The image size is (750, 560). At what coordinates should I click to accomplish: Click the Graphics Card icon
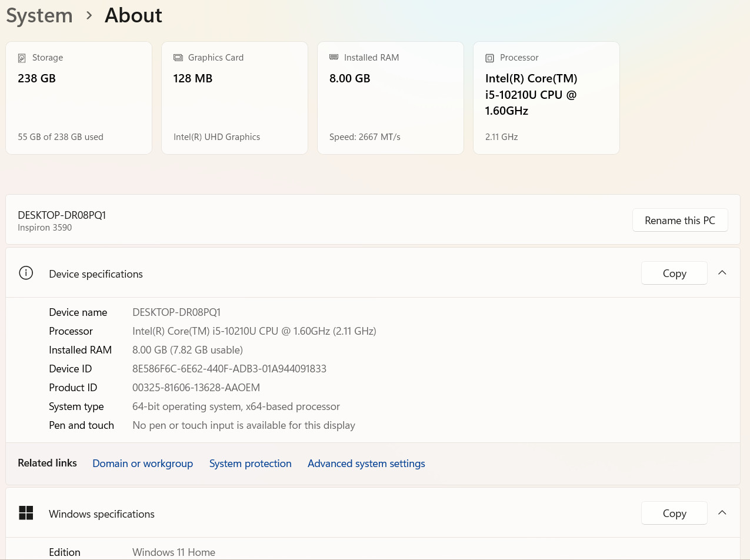pos(178,58)
